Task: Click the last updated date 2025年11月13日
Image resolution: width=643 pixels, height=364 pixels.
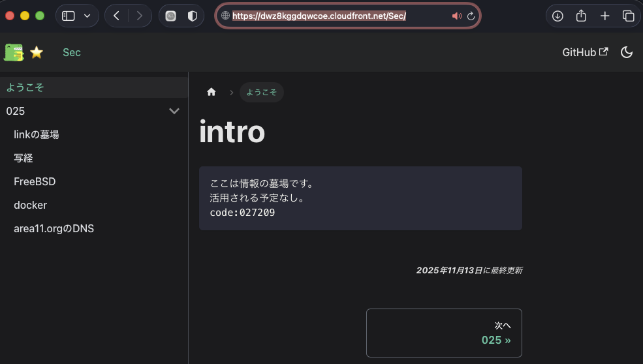Action: tap(449, 270)
